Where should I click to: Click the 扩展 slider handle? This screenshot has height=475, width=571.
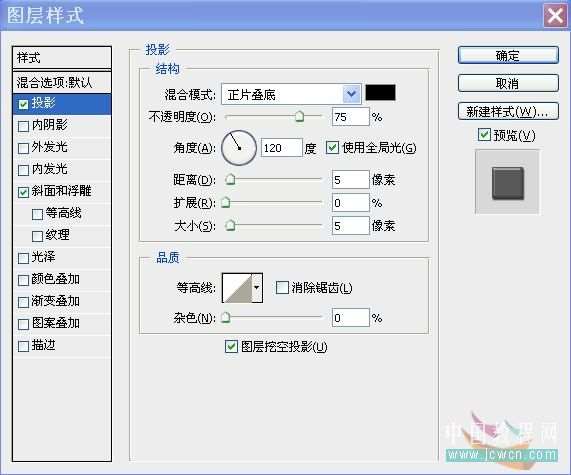(x=226, y=202)
